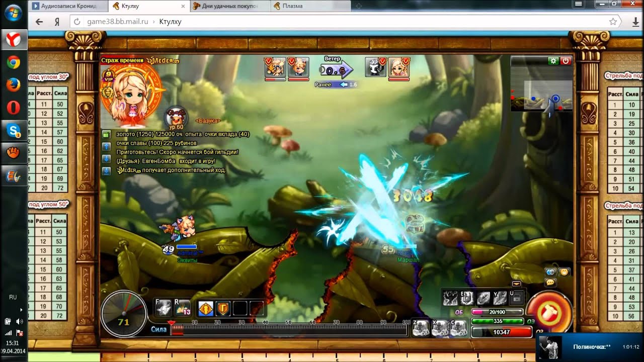
Task: Click the level 60 pet icon
Action: (176, 118)
